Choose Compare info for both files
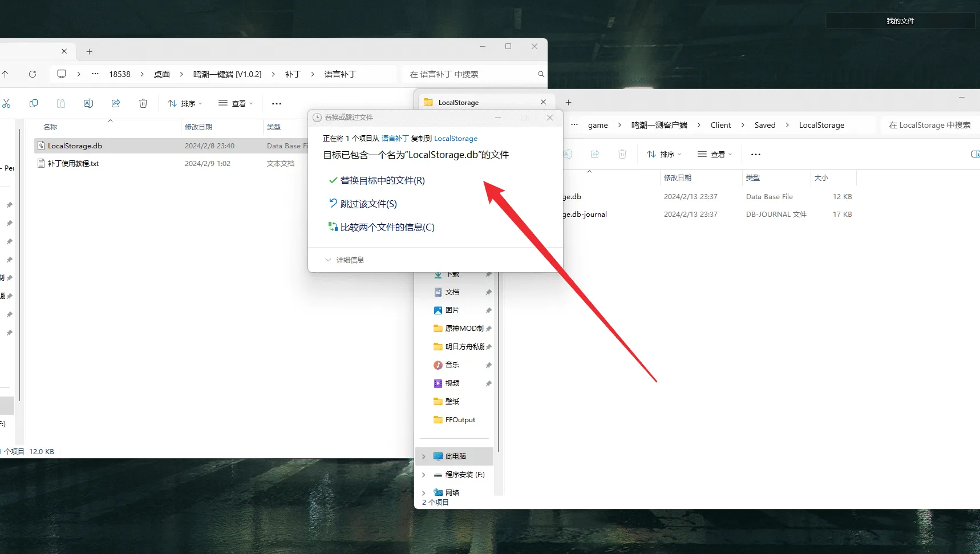Screen dimensions: 980x554 point(382,227)
